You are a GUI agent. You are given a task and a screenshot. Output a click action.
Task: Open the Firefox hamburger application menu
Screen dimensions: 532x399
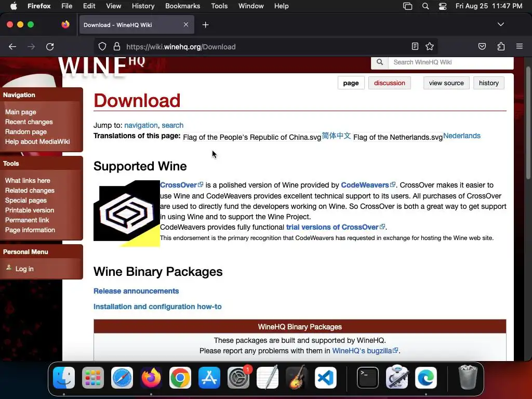coord(519,46)
